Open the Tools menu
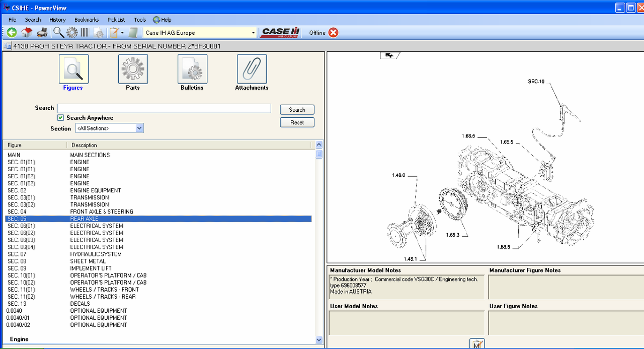Image resolution: width=644 pixels, height=349 pixels. click(x=140, y=20)
